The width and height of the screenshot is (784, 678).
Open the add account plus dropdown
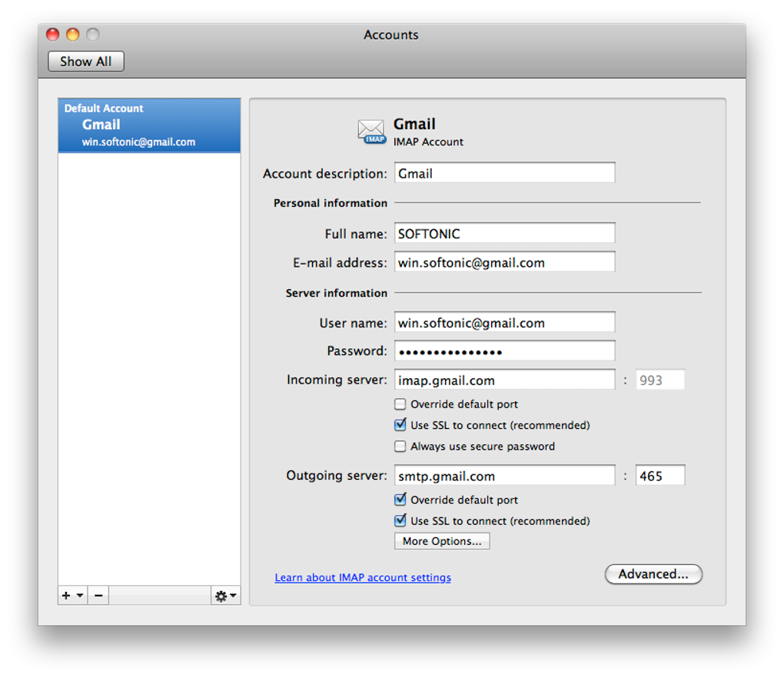click(x=72, y=595)
